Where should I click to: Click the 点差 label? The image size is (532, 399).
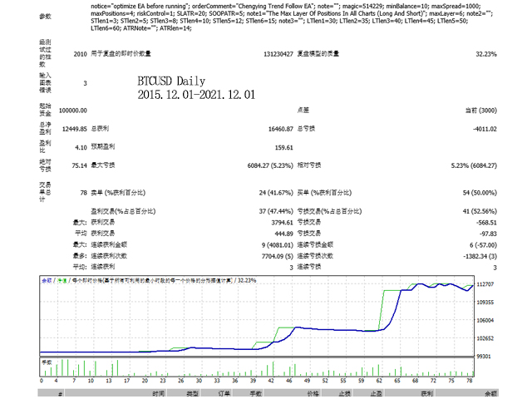(303, 110)
